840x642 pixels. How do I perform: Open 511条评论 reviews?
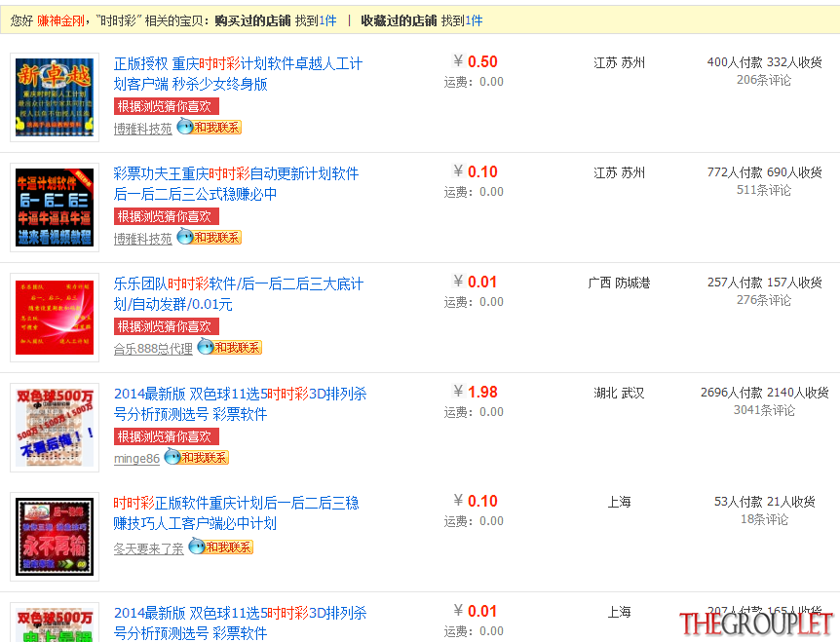[x=764, y=190]
